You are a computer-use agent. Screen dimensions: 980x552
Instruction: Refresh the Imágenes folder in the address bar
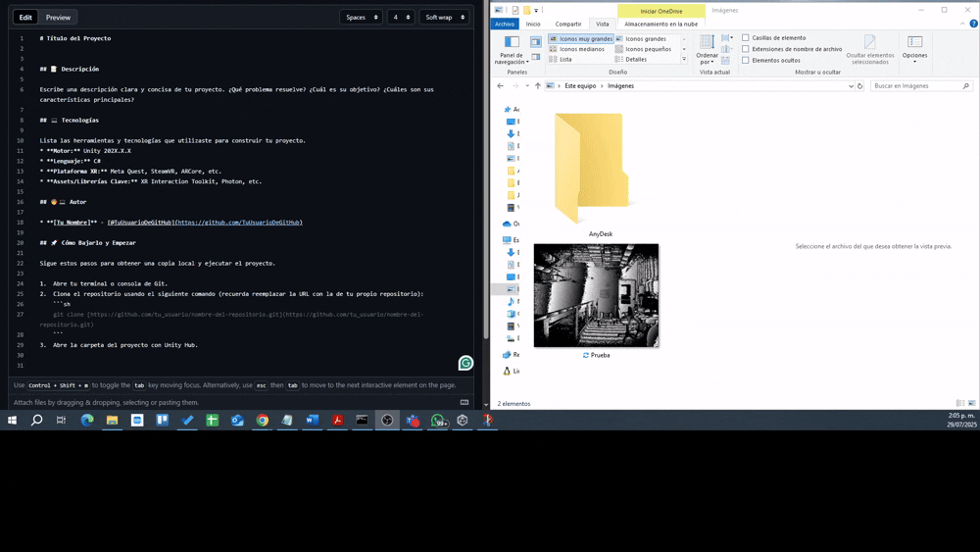(x=860, y=86)
